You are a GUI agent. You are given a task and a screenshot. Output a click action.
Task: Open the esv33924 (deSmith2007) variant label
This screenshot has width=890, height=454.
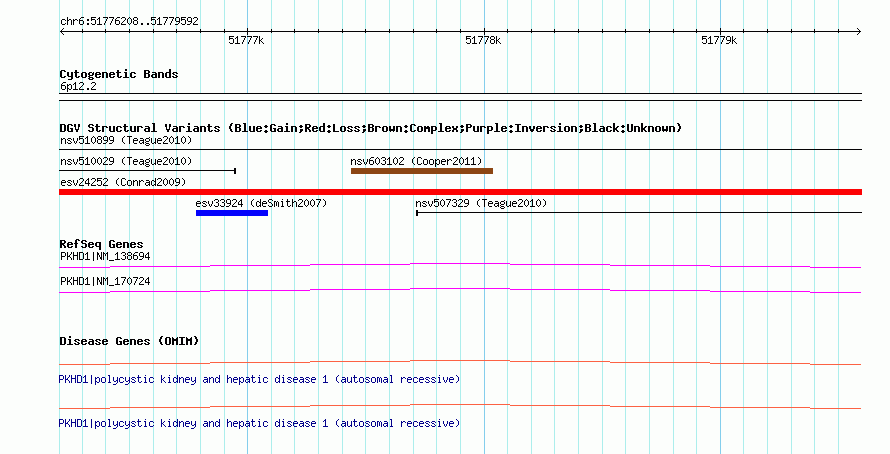coord(261,203)
